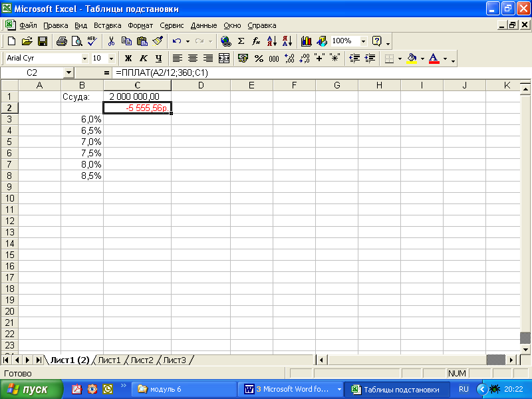532x399 pixels.
Task: Open the Файл menu
Action: [x=28, y=25]
